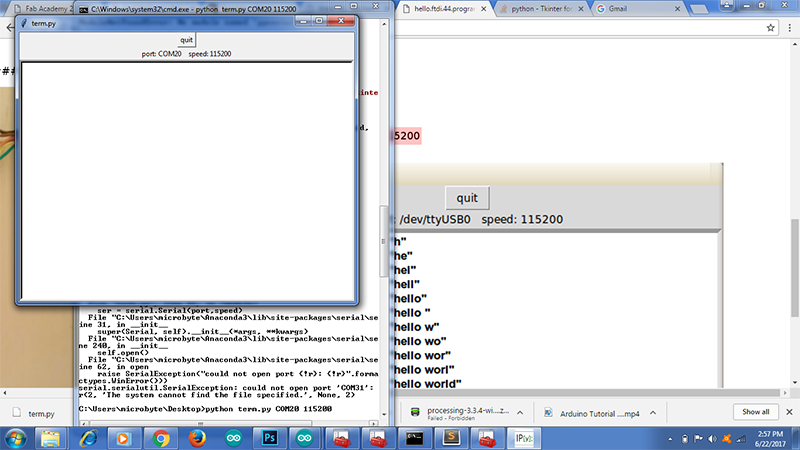The width and height of the screenshot is (800, 450).
Task: Open the IPython taskbar icon
Action: (x=523, y=438)
